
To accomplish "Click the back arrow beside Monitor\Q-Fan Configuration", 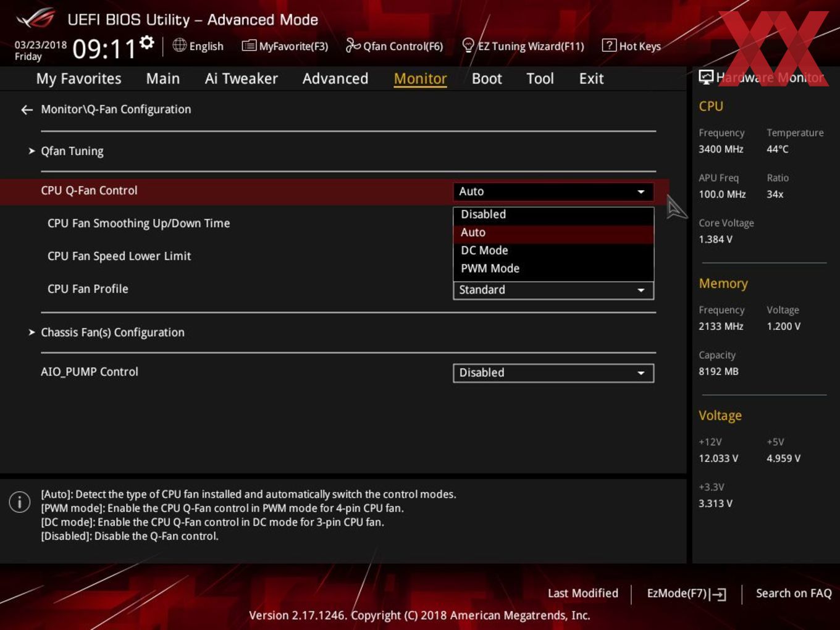I will point(27,110).
